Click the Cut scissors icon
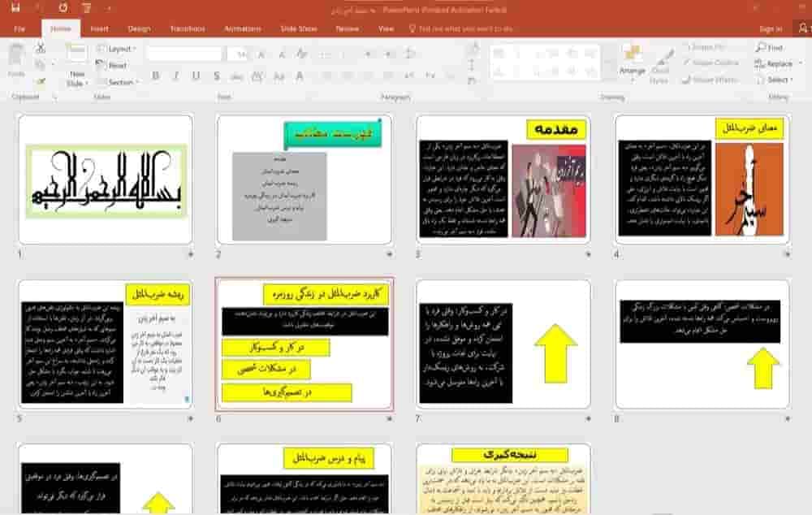812x515 pixels. 40,48
